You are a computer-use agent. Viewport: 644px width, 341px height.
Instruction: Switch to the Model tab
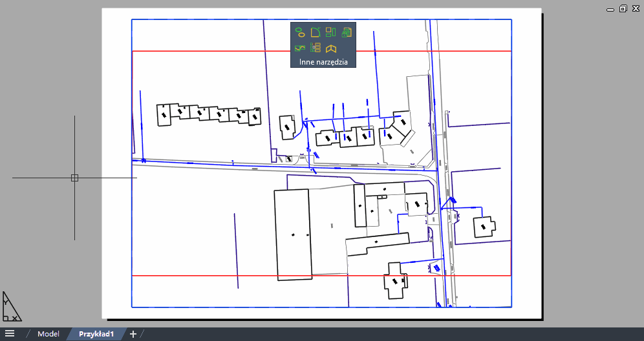pyautogui.click(x=48, y=334)
